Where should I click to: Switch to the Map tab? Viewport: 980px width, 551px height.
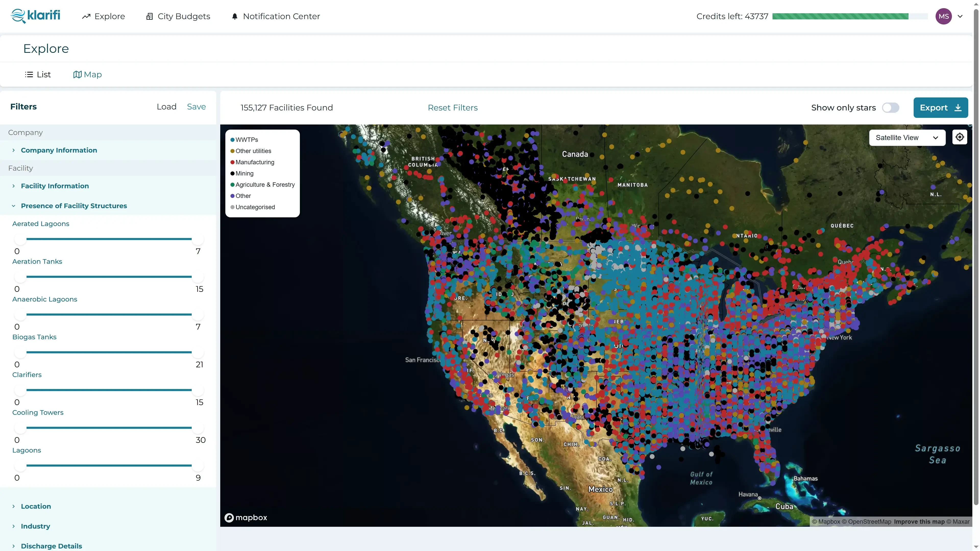click(x=88, y=74)
